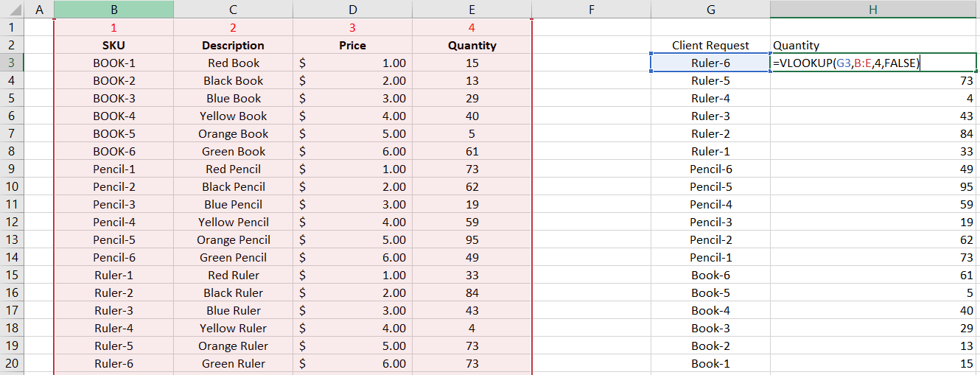Select red number 1 above SKU column

coord(114,28)
